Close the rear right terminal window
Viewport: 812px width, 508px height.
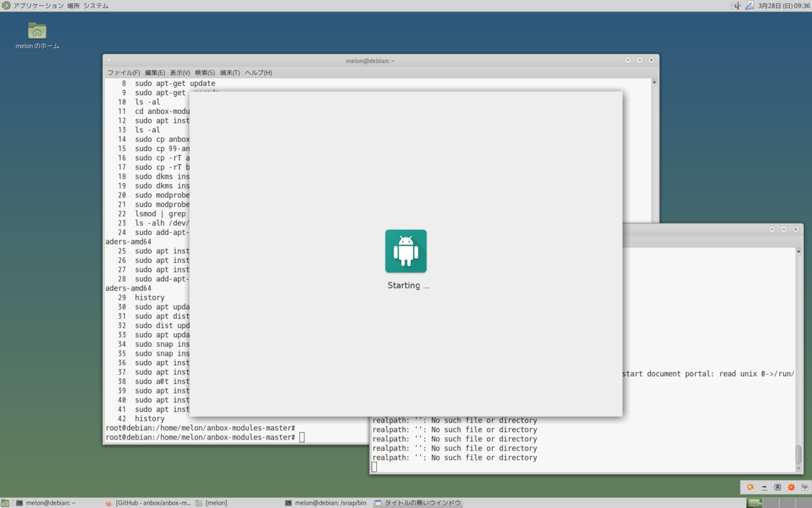pos(795,230)
